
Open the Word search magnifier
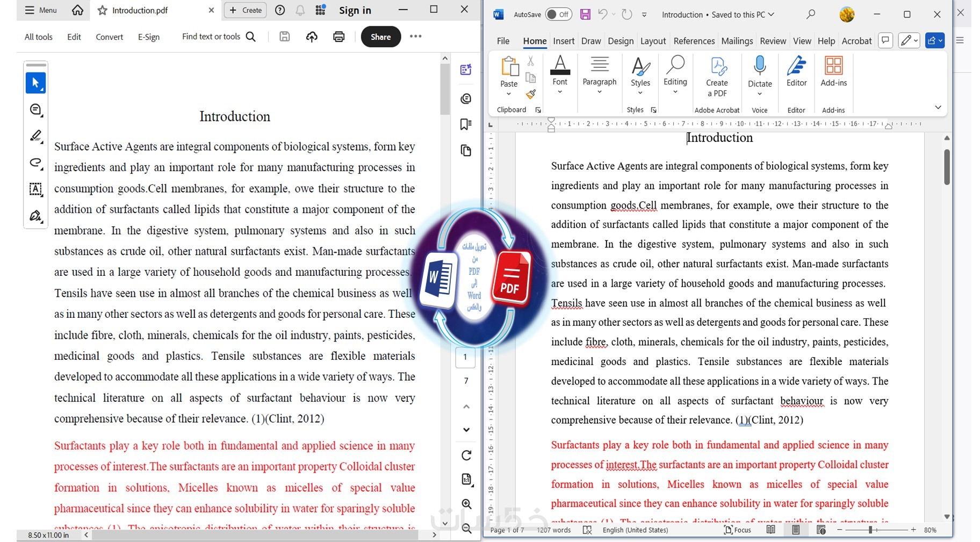[x=811, y=15]
